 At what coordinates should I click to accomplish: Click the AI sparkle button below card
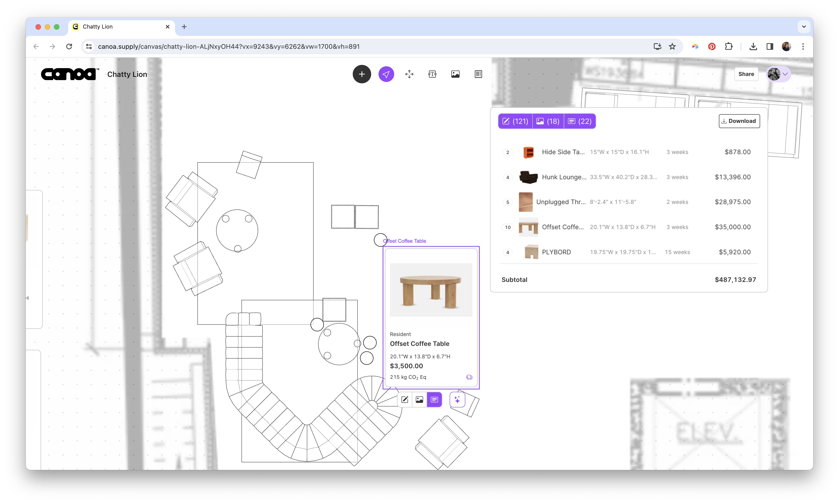(457, 399)
